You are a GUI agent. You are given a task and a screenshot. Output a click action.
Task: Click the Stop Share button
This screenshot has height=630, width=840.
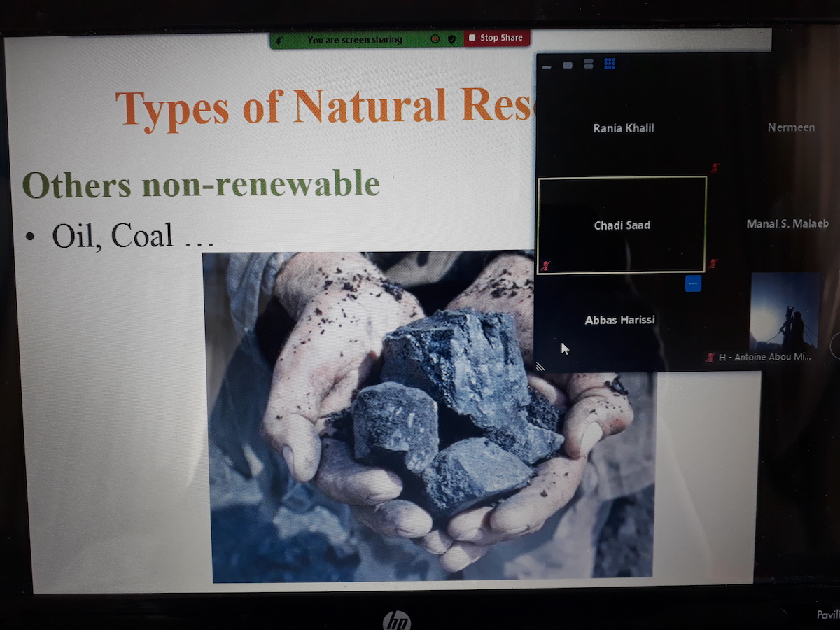(496, 38)
